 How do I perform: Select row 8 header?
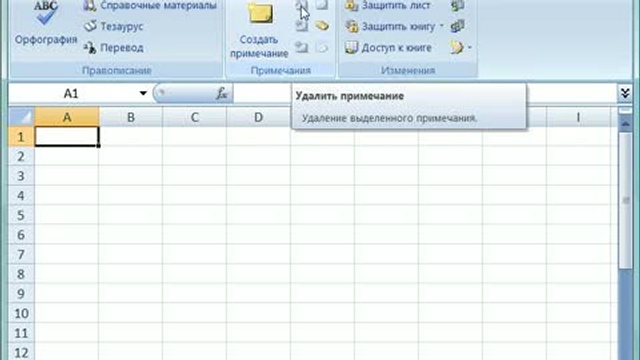click(x=21, y=274)
